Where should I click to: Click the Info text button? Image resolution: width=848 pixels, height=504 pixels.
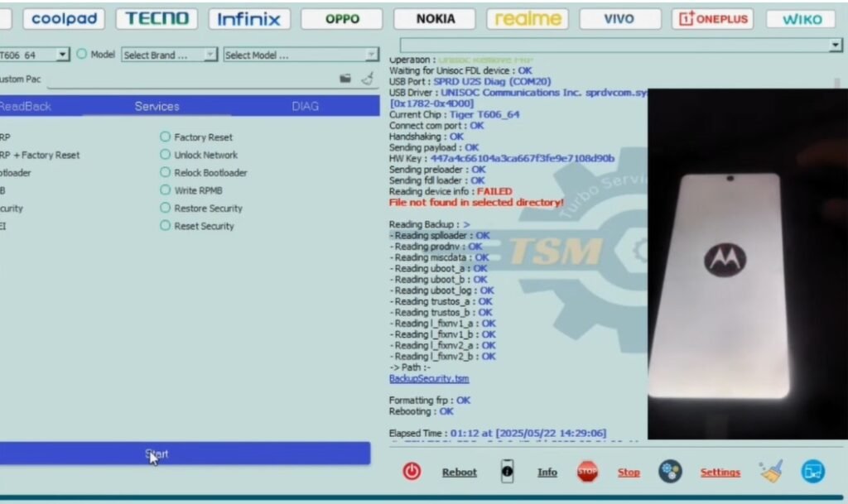pyautogui.click(x=547, y=472)
